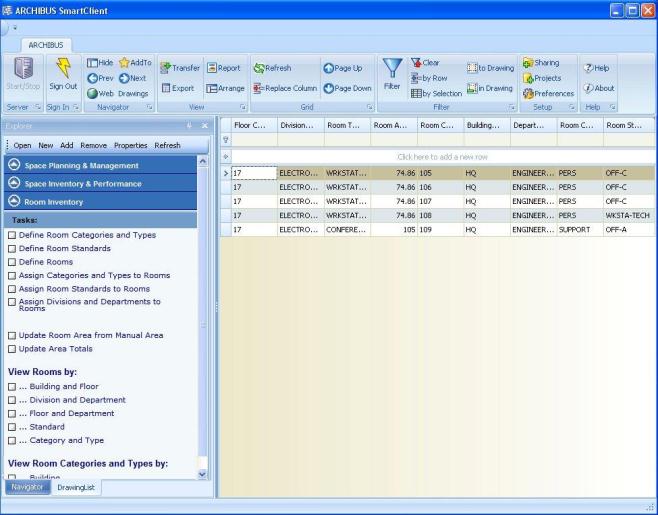Open Help
This screenshot has height=515, width=658.
pos(596,68)
